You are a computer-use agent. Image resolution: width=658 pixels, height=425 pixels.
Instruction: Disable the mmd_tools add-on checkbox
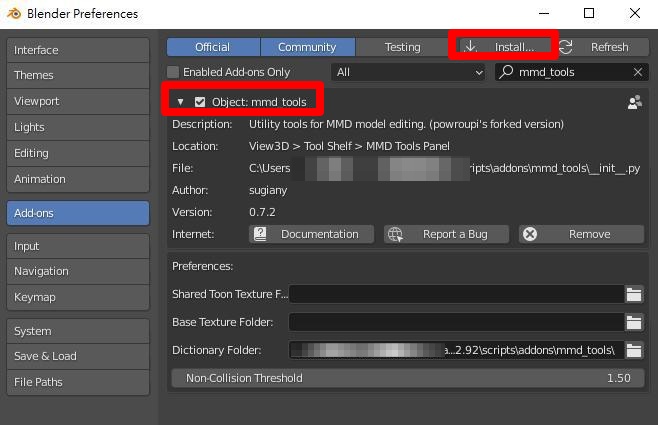tap(200, 102)
